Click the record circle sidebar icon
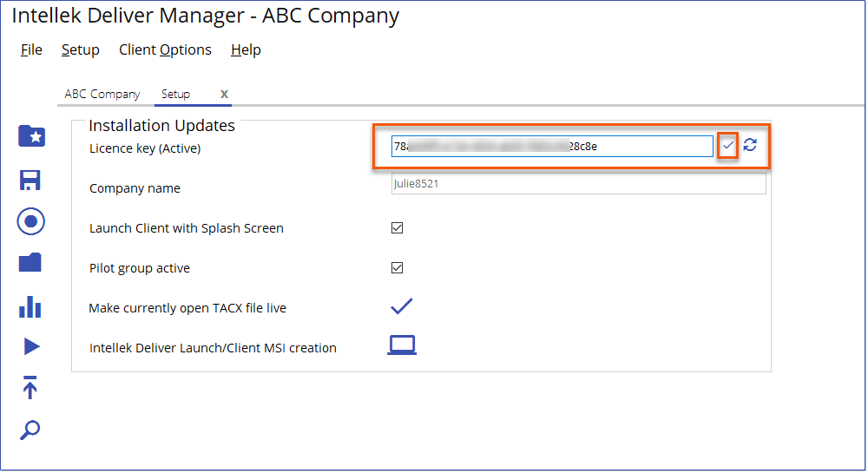The height and width of the screenshot is (473, 868). point(31,221)
